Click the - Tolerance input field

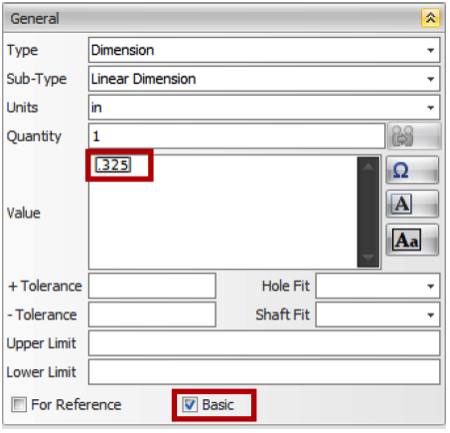coord(152,315)
